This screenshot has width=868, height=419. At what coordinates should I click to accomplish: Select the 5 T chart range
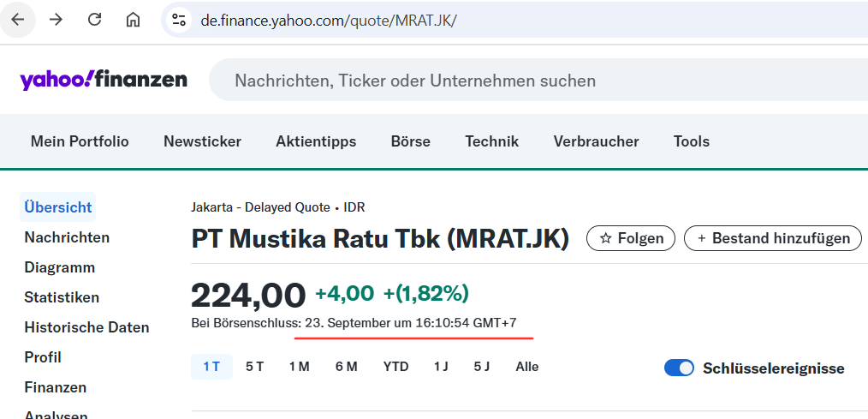[254, 367]
